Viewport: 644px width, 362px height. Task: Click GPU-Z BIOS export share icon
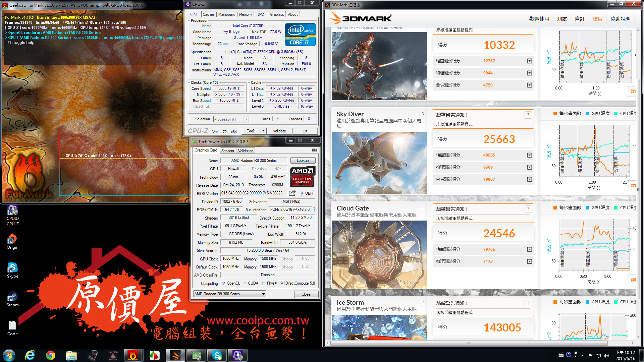[292, 193]
